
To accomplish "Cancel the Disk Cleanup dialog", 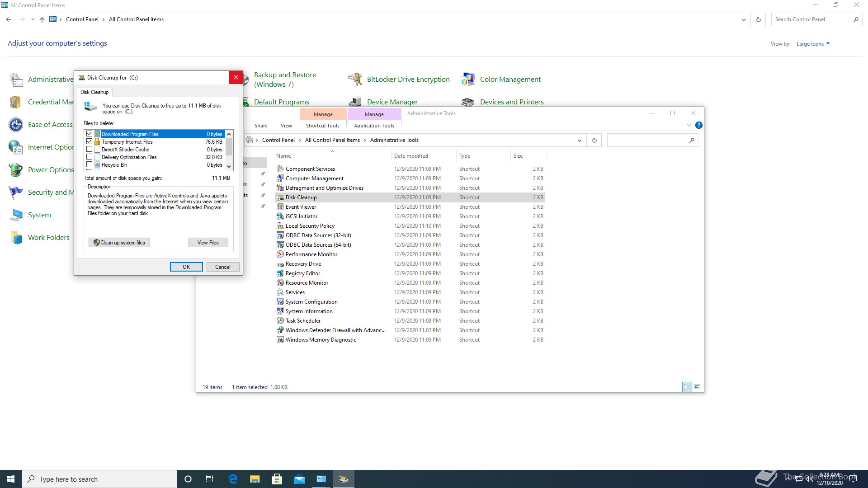I will [x=223, y=267].
